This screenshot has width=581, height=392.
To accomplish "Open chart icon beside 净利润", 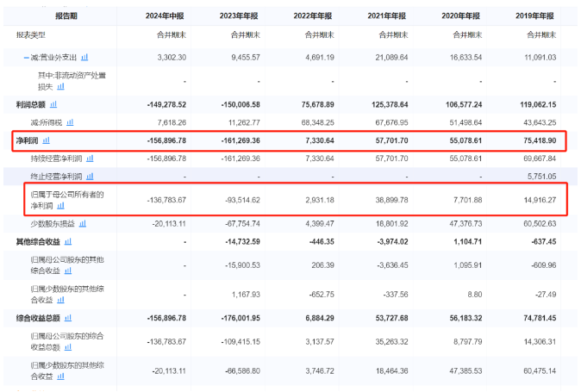I will (x=47, y=140).
